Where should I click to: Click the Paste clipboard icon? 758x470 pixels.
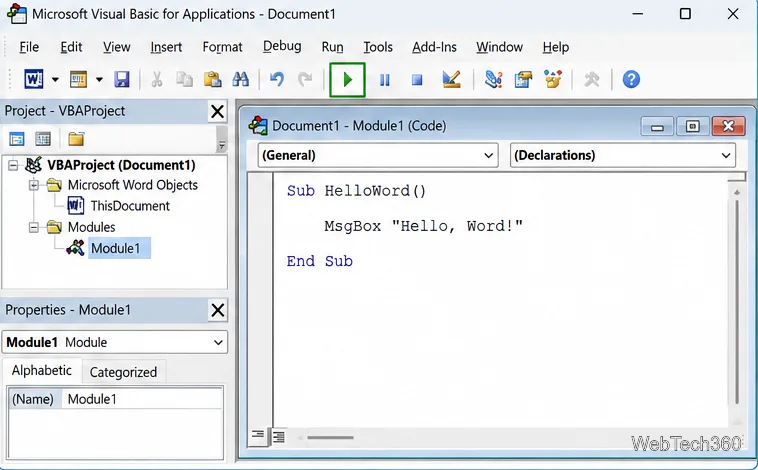[x=212, y=79]
